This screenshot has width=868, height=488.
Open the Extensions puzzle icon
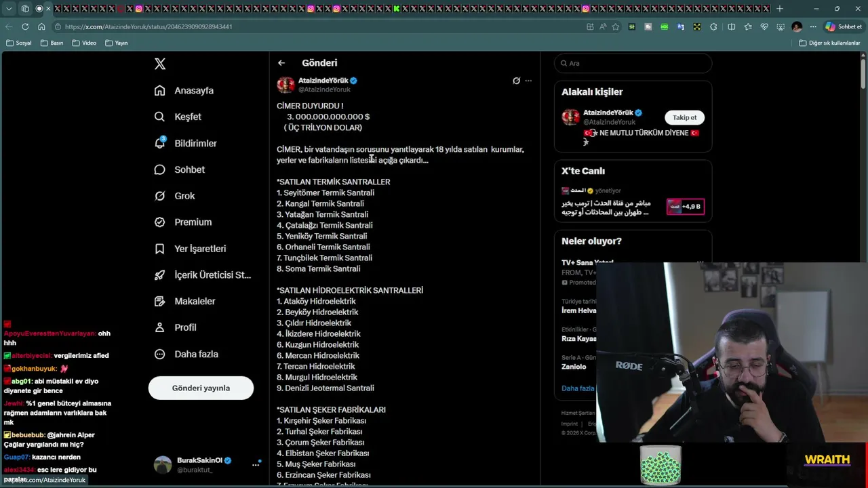click(x=713, y=26)
